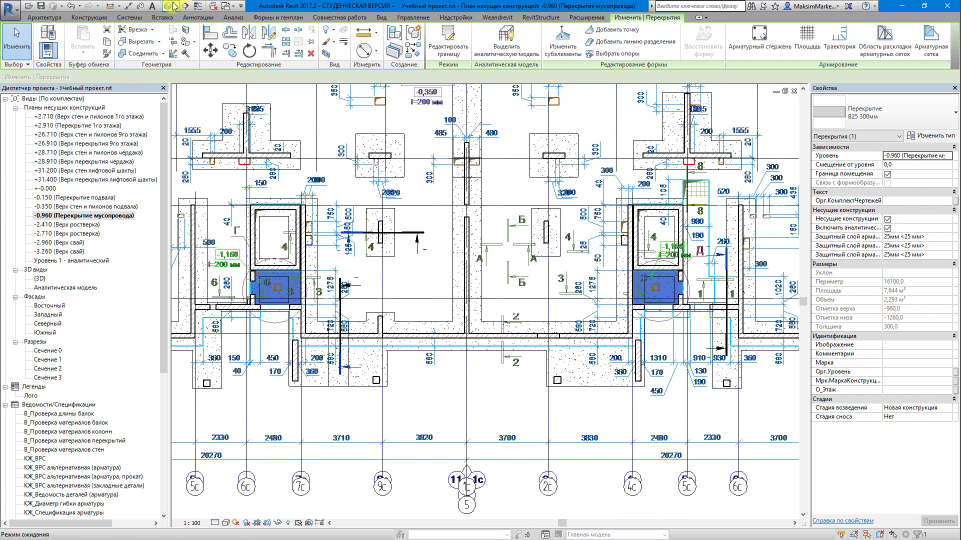Switch to the Управление ribbon tab
961x540 pixels.
[412, 18]
